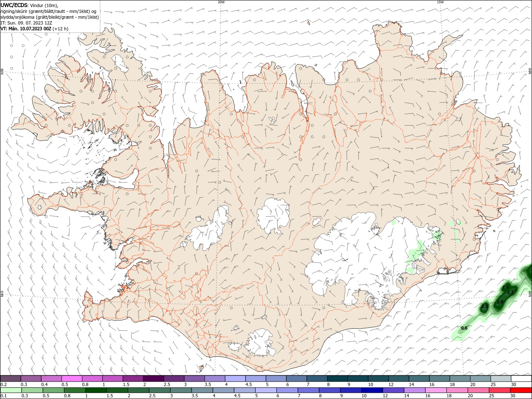This screenshot has width=532, height=399.
Task: Select darkest purple top-row swatch labeled 2
Action: click(153, 379)
